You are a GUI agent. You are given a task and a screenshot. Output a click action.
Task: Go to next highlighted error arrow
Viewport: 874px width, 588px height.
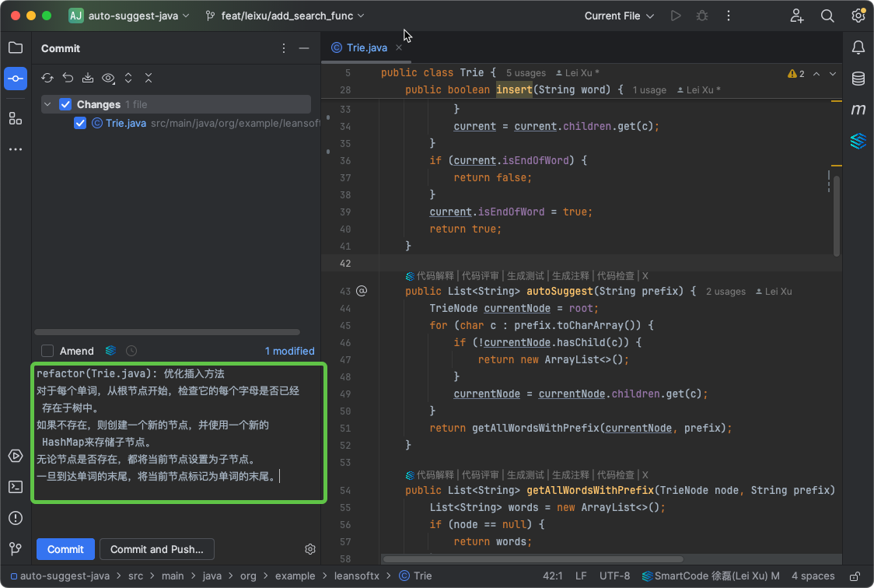pos(833,74)
